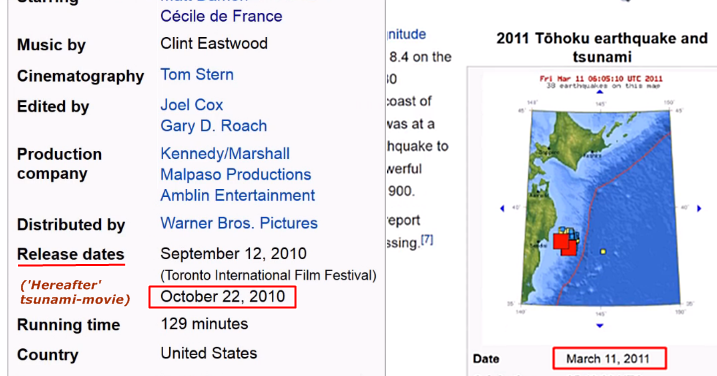
Task: Open the Malpaso Productions link
Action: [235, 174]
